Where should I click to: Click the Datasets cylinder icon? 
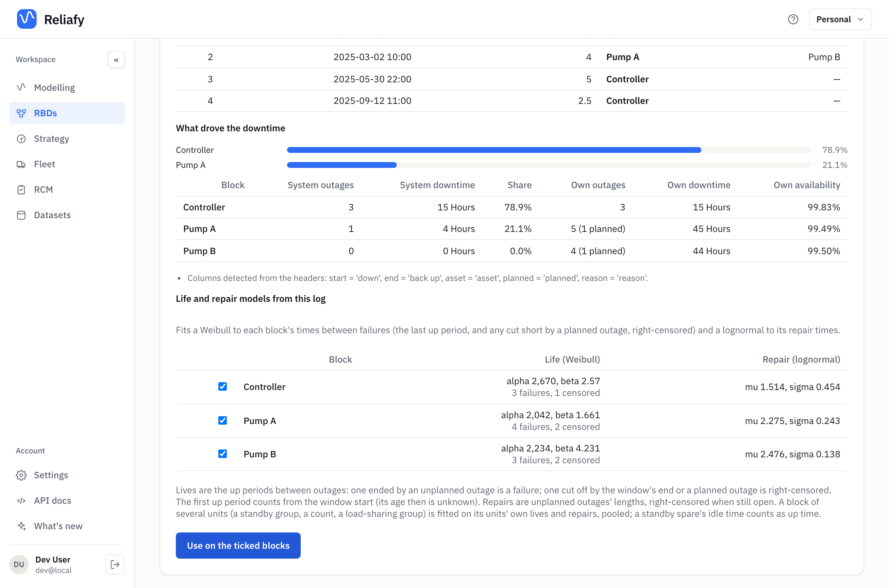[21, 215]
